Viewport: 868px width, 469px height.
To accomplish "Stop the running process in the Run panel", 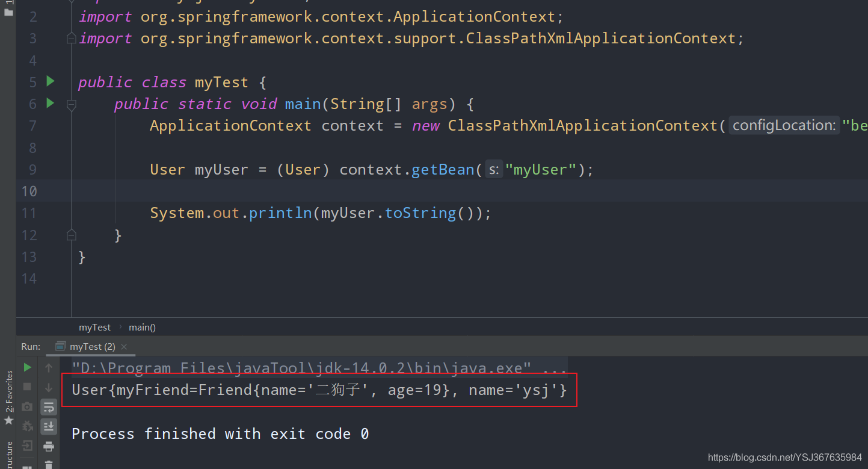I will 27,387.
